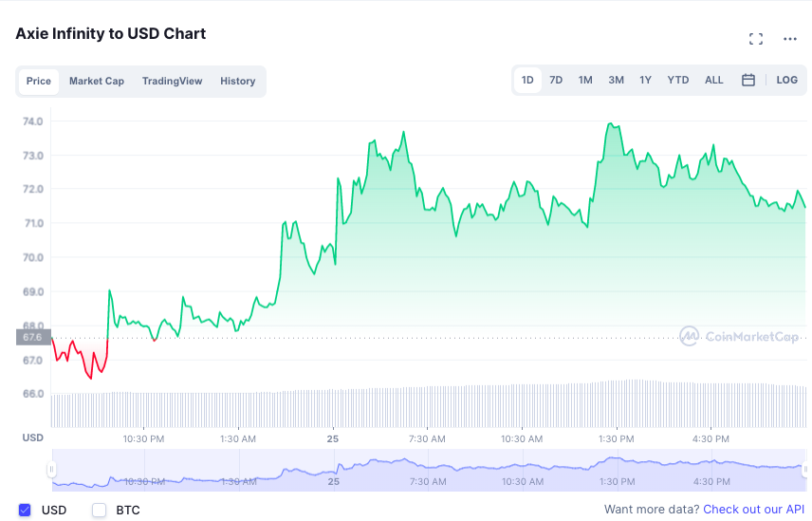Click the 74.0 y-axis label

coord(32,121)
